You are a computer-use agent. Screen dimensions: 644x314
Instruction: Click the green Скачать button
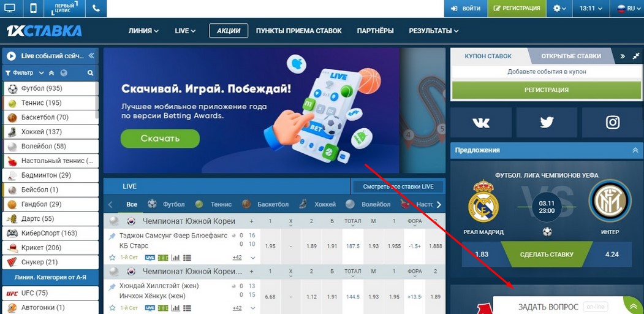tap(160, 139)
